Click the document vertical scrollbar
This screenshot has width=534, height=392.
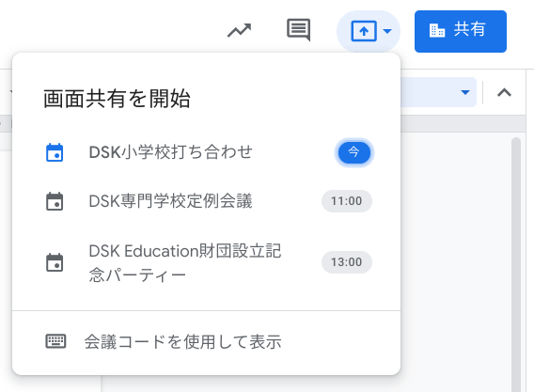click(516, 264)
